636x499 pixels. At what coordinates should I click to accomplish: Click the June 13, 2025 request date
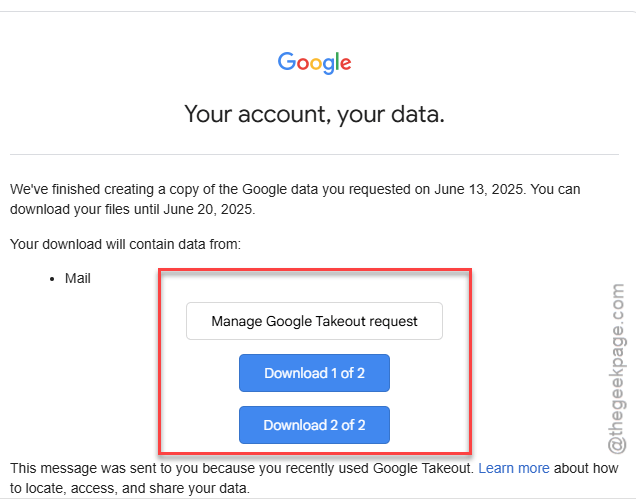pyautogui.click(x=479, y=189)
